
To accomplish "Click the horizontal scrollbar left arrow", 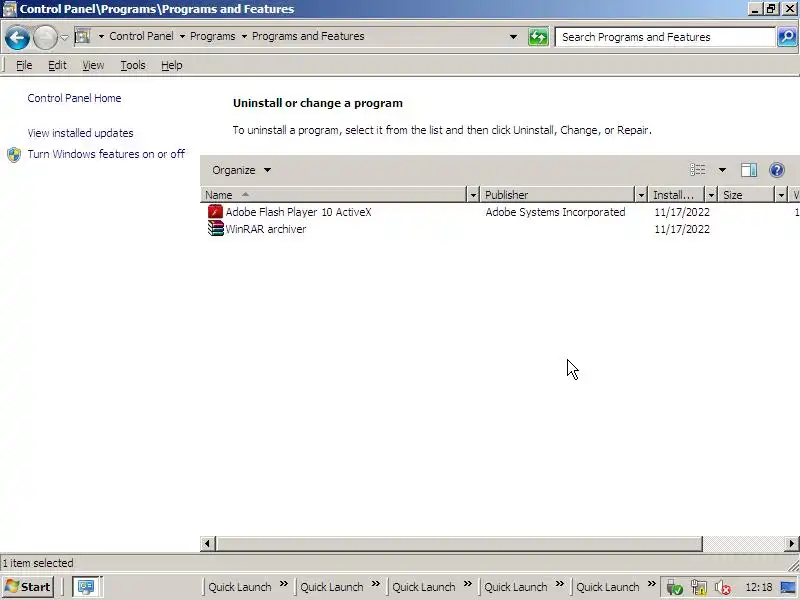I will 207,544.
